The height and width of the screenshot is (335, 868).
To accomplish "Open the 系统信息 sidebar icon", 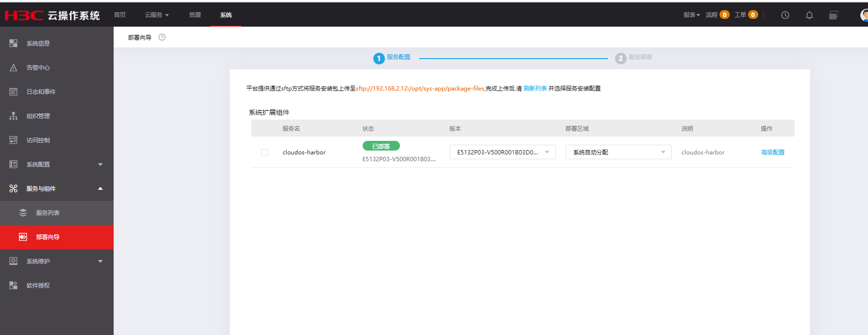I will click(14, 44).
